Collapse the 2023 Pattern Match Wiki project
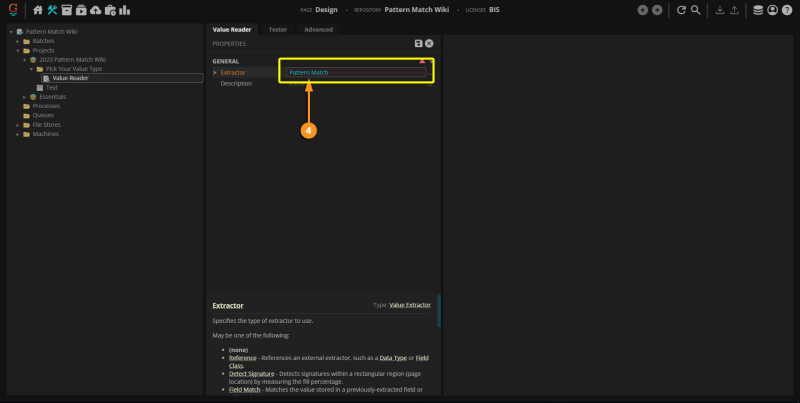 click(x=24, y=60)
